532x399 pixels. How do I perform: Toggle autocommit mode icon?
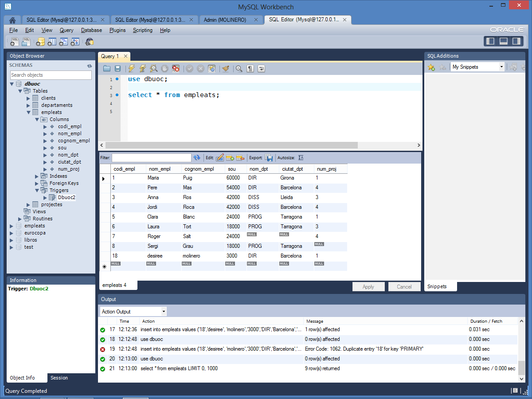pyautogui.click(x=212, y=68)
